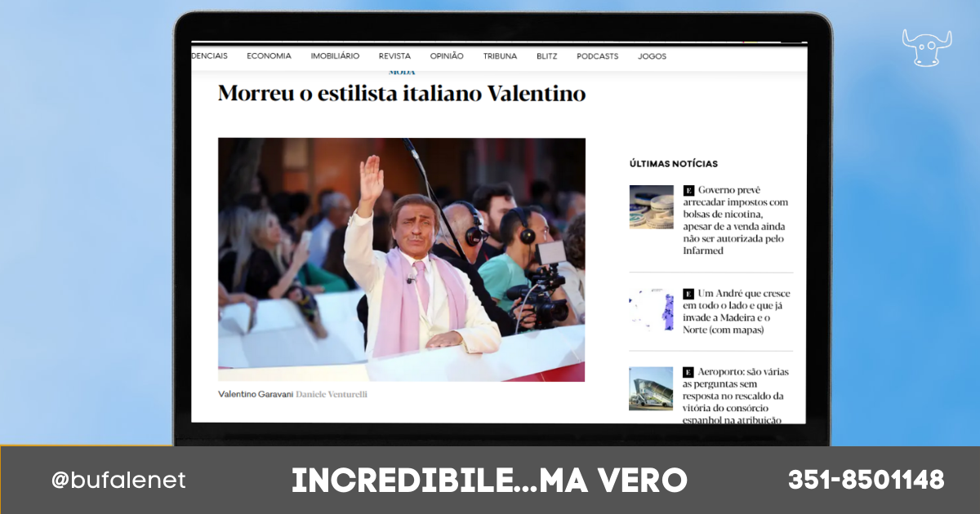Go to the Blitz section
980x514 pixels.
pos(547,56)
